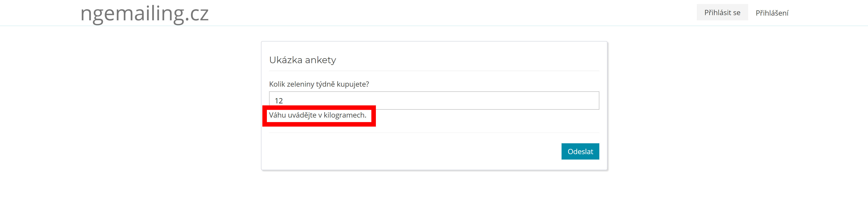This screenshot has height=197, width=868.
Task: Focus the vegetable amount input field
Action: [x=434, y=100]
